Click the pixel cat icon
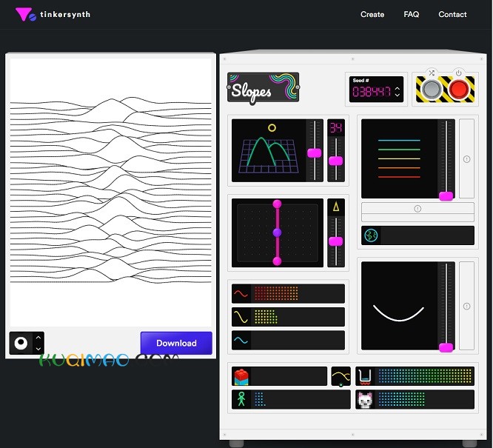Viewport: 493px width, 448px height. (x=365, y=400)
